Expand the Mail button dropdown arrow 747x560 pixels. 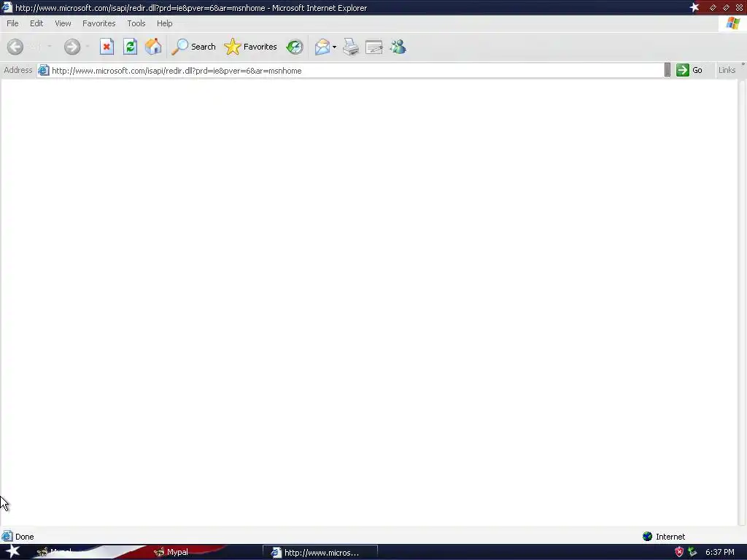[x=334, y=47]
